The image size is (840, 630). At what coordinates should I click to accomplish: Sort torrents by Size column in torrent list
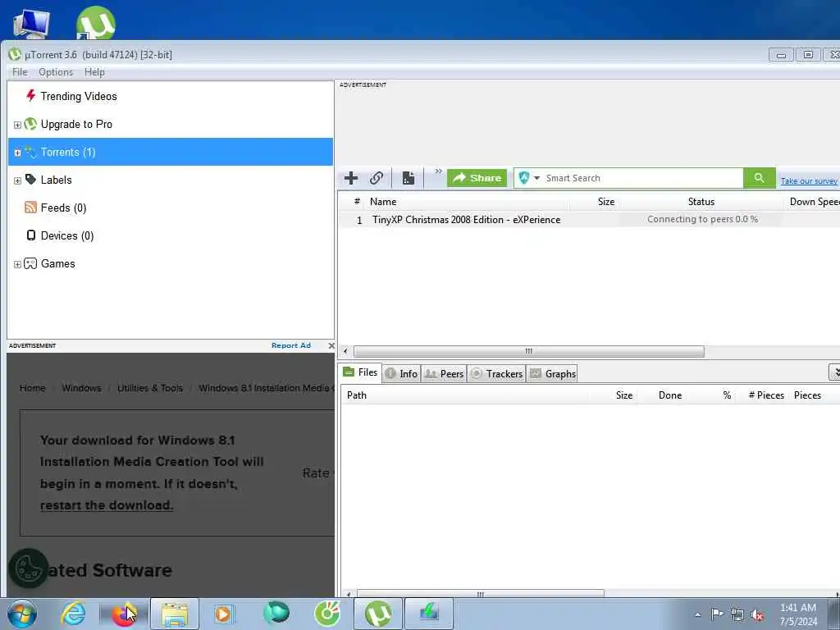click(606, 202)
